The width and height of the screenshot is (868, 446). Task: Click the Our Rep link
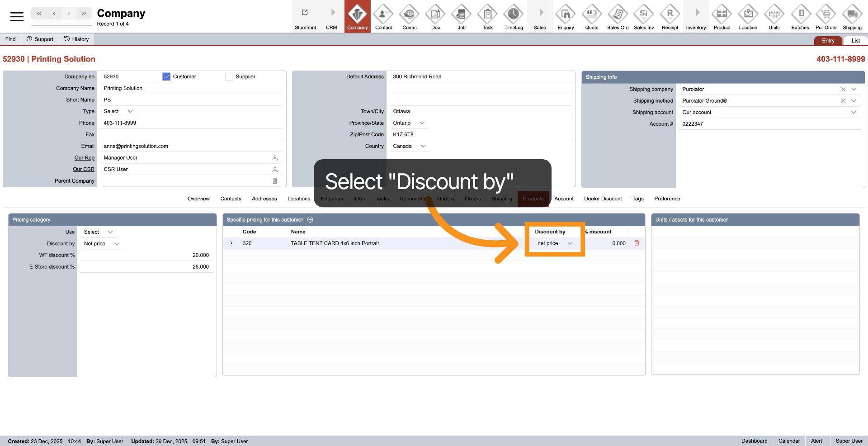84,158
